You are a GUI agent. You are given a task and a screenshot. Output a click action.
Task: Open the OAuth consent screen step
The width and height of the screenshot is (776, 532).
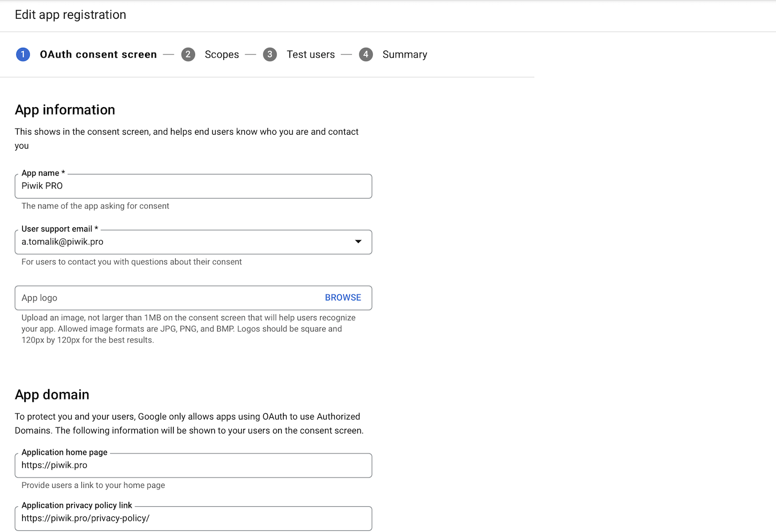(x=98, y=54)
